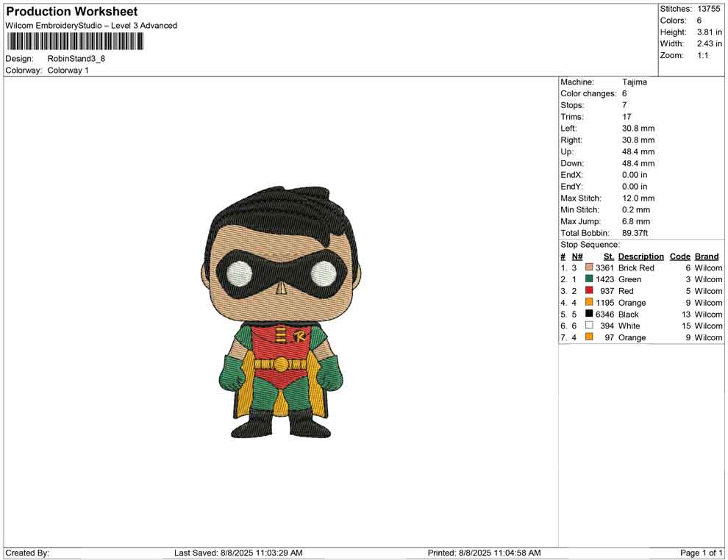728x560 pixels.
Task: Click the stitch count '6346' in Black row
Action: [604, 314]
